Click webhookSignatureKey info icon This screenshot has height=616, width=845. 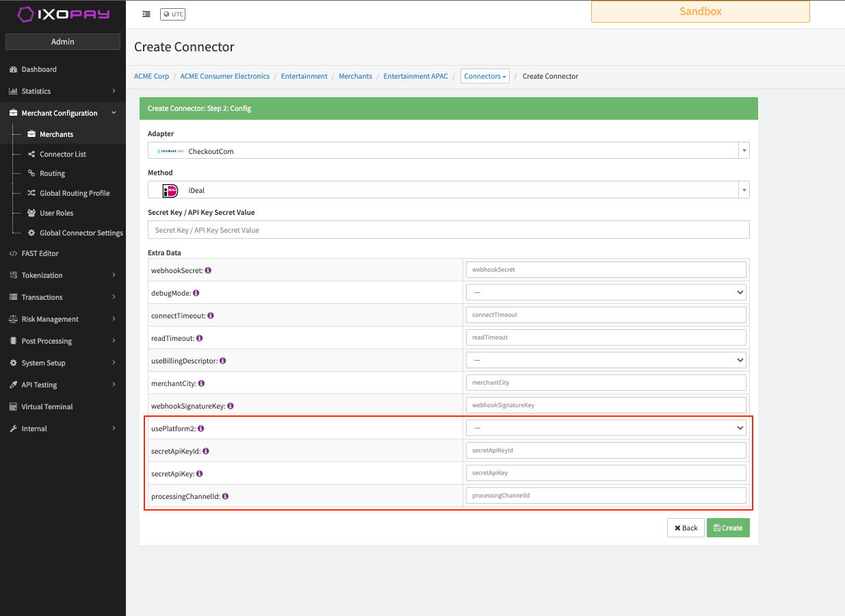231,406
